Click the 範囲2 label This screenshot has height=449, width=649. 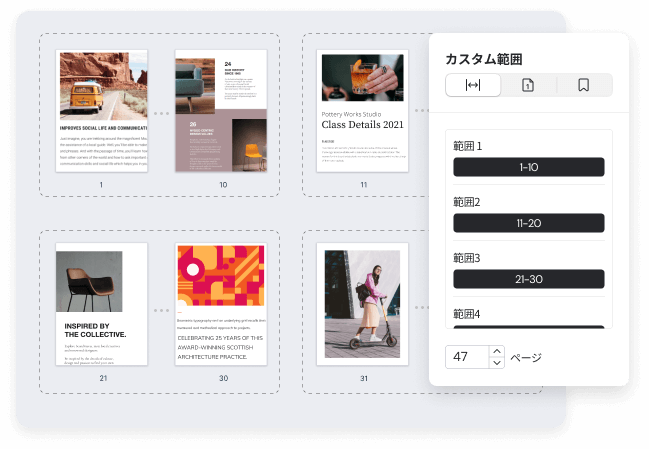pos(467,202)
